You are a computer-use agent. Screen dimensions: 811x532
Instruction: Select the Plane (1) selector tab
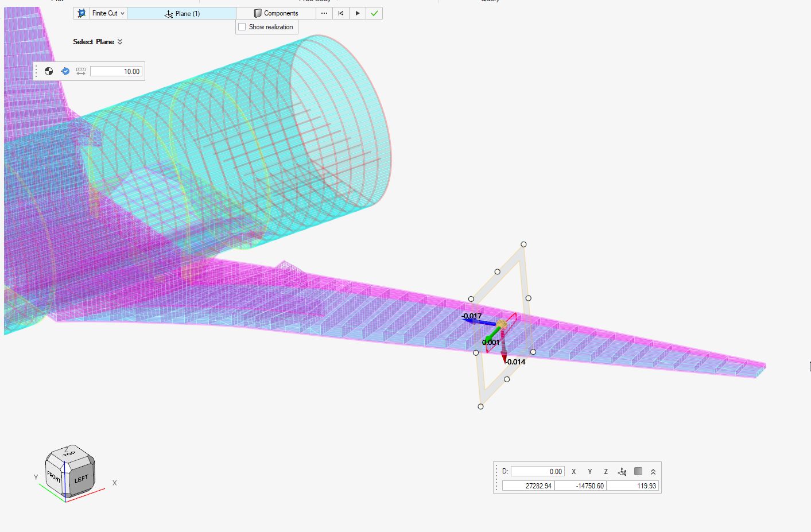coord(182,13)
